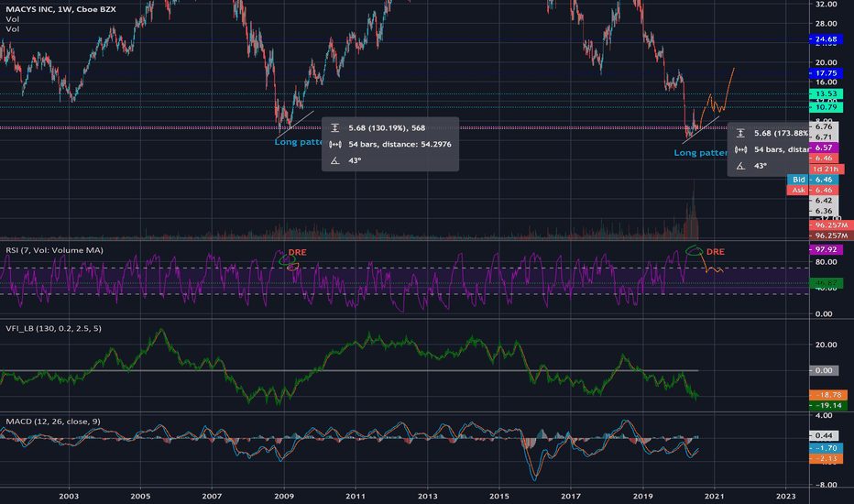Select the white trend line under 2009 low
854x504 pixels.
point(295,124)
